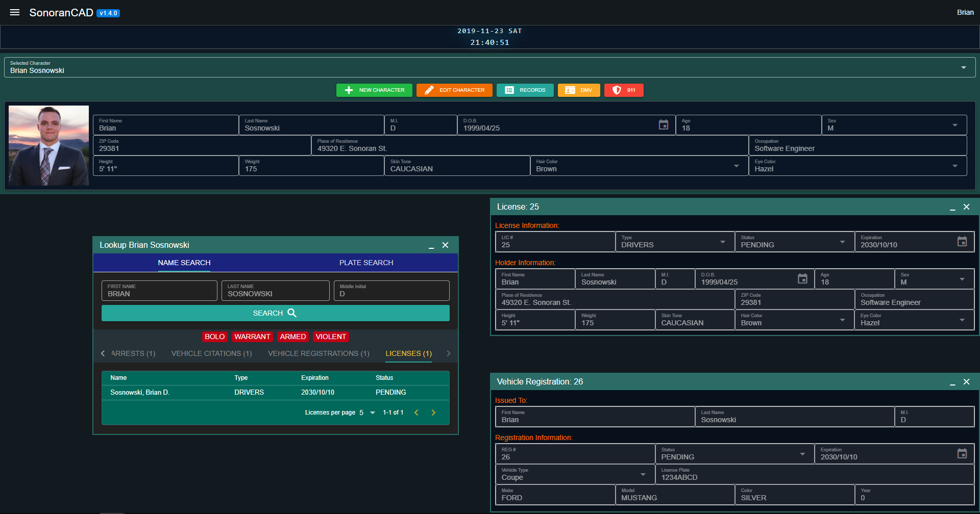The height and width of the screenshot is (514, 980).
Task: Change Licenses per page dropdown
Action: point(367,413)
